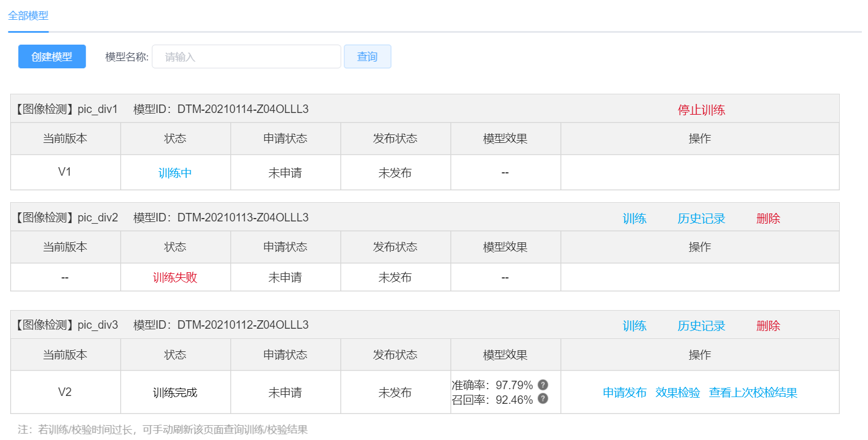Click 删除 for model pic_div3
The width and height of the screenshot is (868, 440).
click(x=768, y=326)
